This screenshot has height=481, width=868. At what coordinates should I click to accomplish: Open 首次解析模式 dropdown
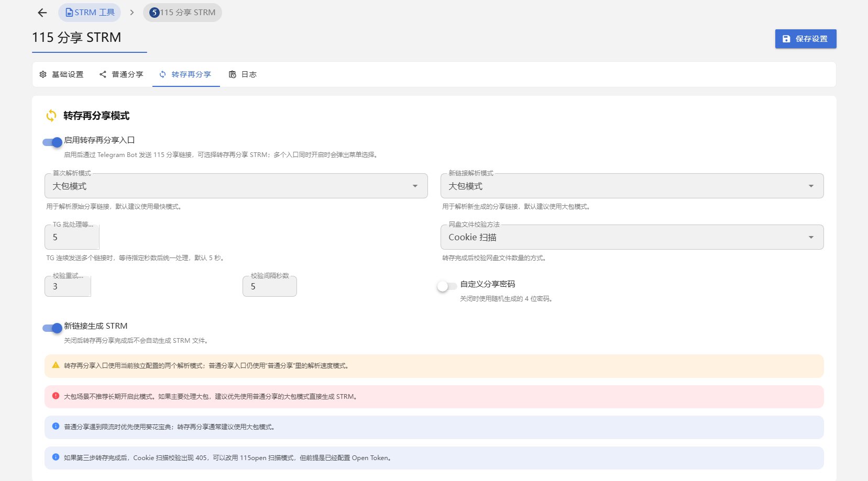pyautogui.click(x=236, y=186)
